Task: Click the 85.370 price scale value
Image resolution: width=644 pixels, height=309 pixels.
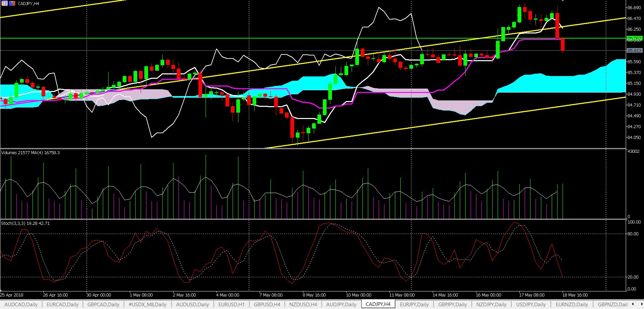Action: (x=634, y=72)
